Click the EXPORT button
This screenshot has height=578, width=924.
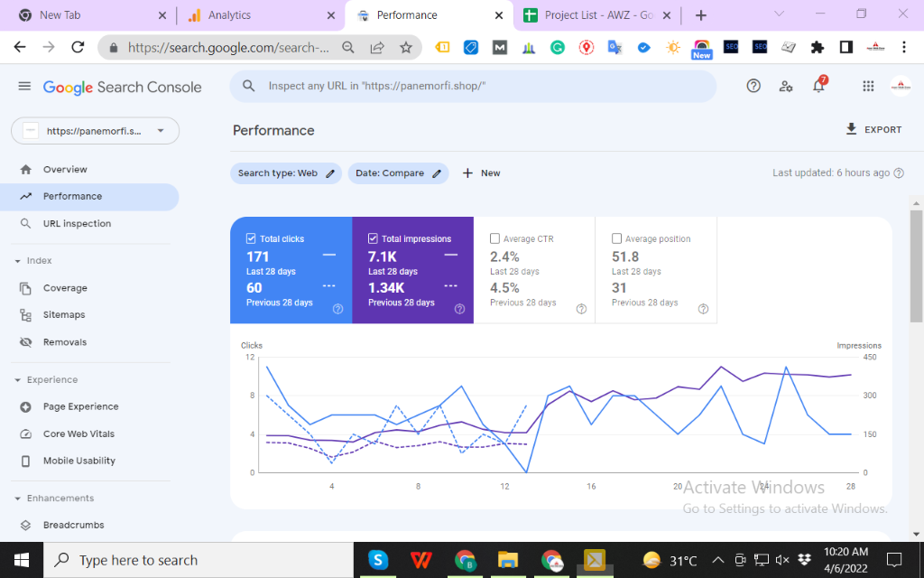[x=873, y=130]
